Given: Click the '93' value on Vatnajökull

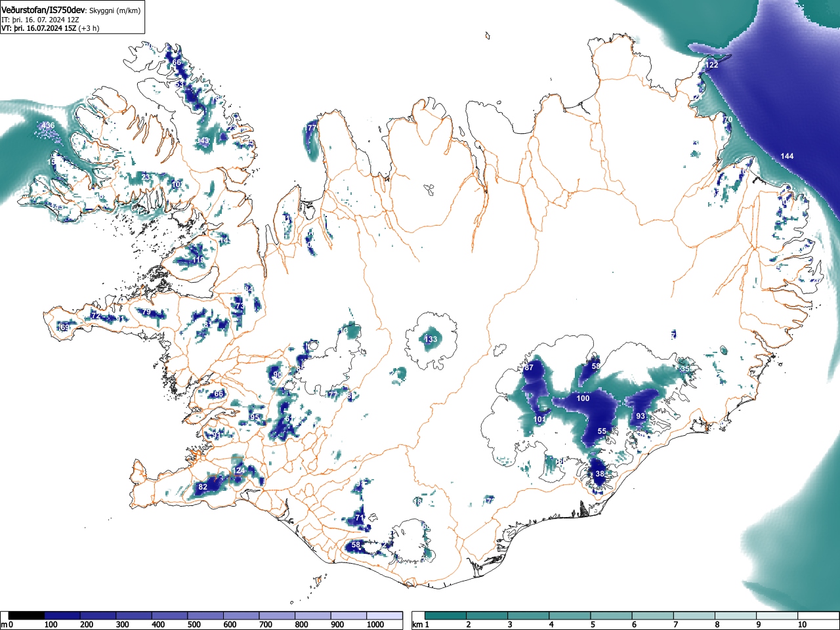Looking at the screenshot, I should pyautogui.click(x=640, y=416).
